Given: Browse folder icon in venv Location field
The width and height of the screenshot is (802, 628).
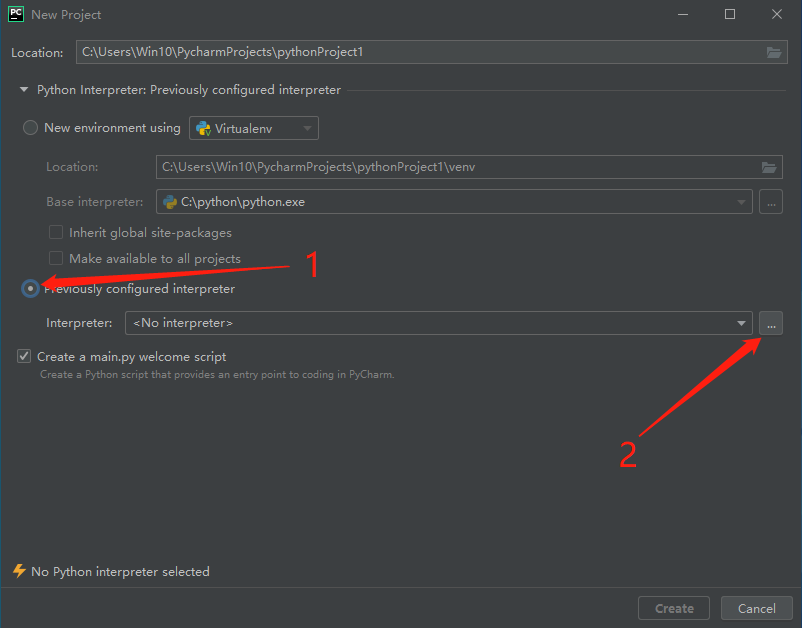Looking at the screenshot, I should 769,167.
